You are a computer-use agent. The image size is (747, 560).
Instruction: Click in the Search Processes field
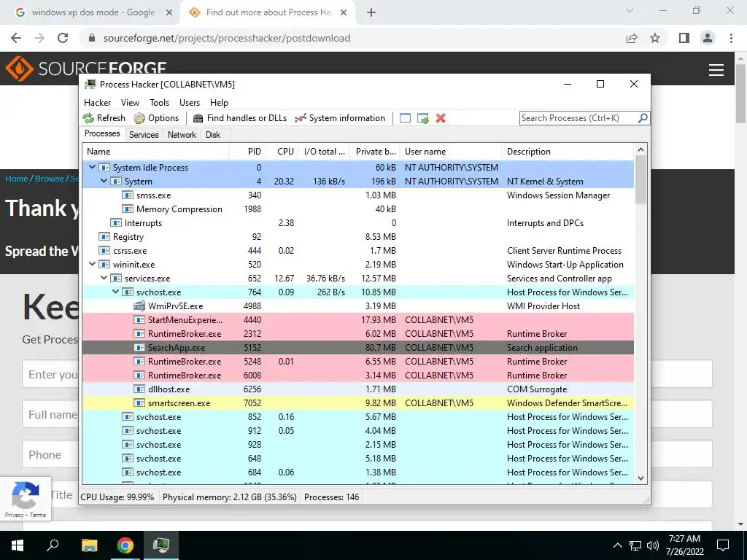[x=578, y=118]
